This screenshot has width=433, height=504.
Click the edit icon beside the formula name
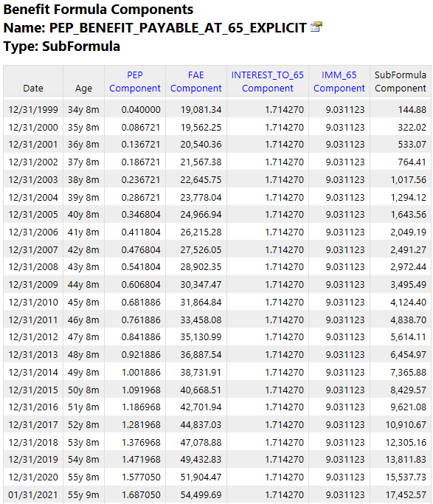[316, 27]
